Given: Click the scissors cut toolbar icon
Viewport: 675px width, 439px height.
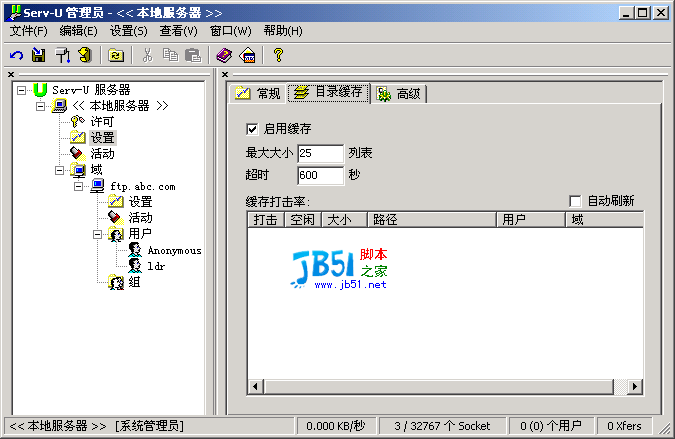Looking at the screenshot, I should coord(147,56).
